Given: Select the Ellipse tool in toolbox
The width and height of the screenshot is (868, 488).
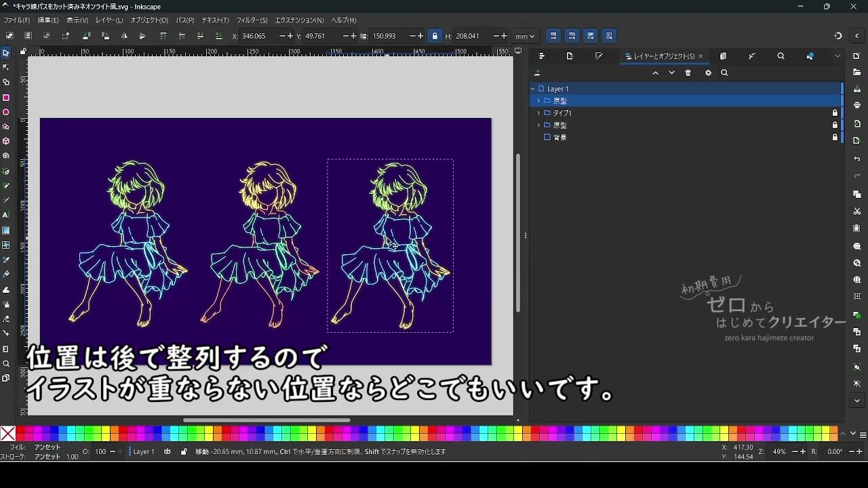Looking at the screenshot, I should point(6,113).
